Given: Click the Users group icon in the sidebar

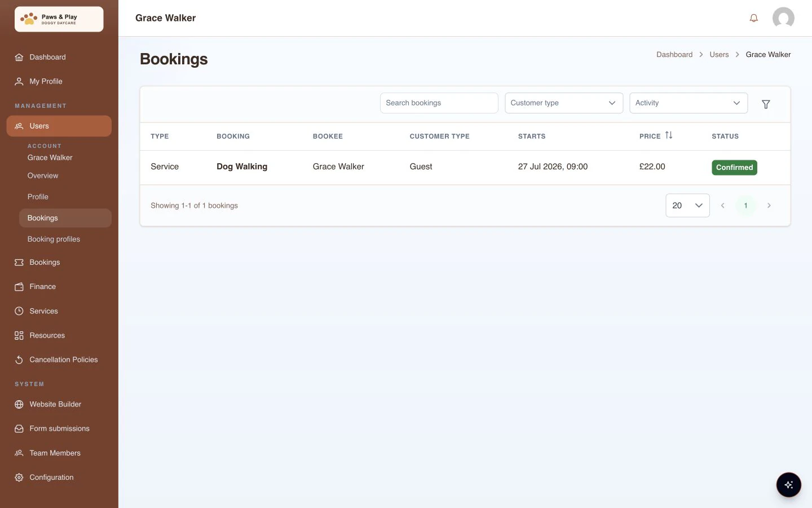Looking at the screenshot, I should point(19,126).
